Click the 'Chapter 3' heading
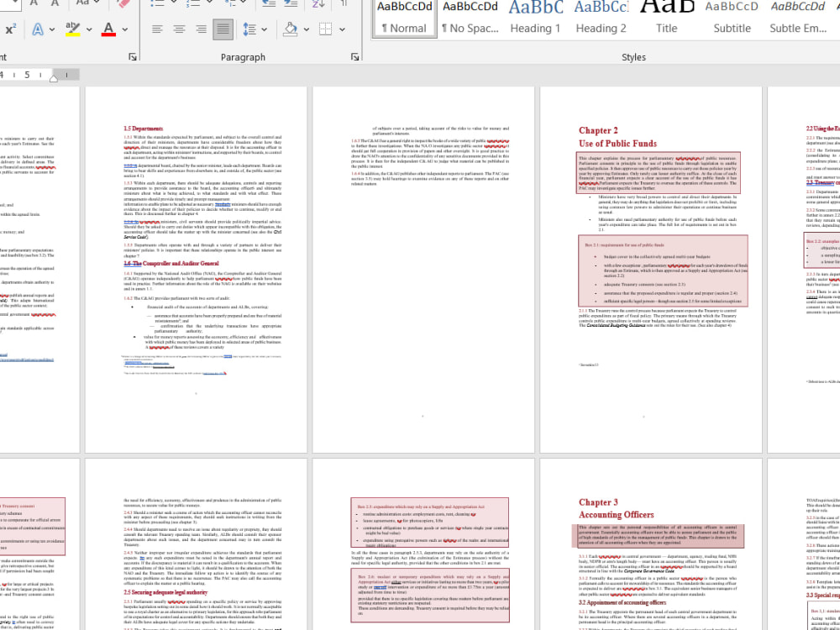This screenshot has width=840, height=630. [598, 502]
